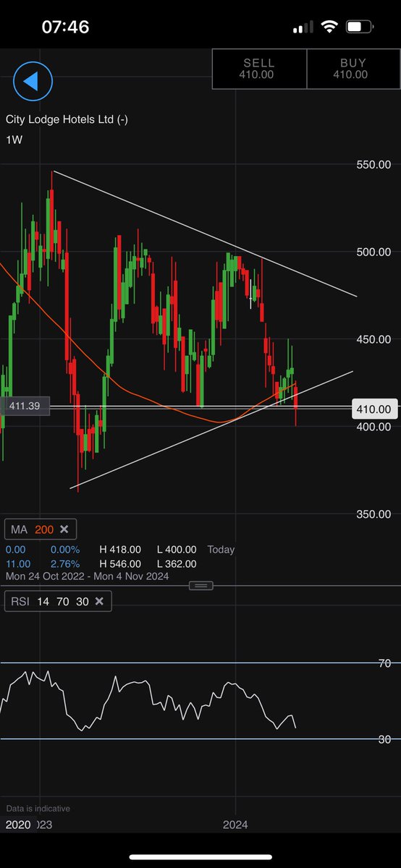The height and width of the screenshot is (868, 401).
Task: Click the City Lodge Hotels Ltd title
Action: [67, 119]
